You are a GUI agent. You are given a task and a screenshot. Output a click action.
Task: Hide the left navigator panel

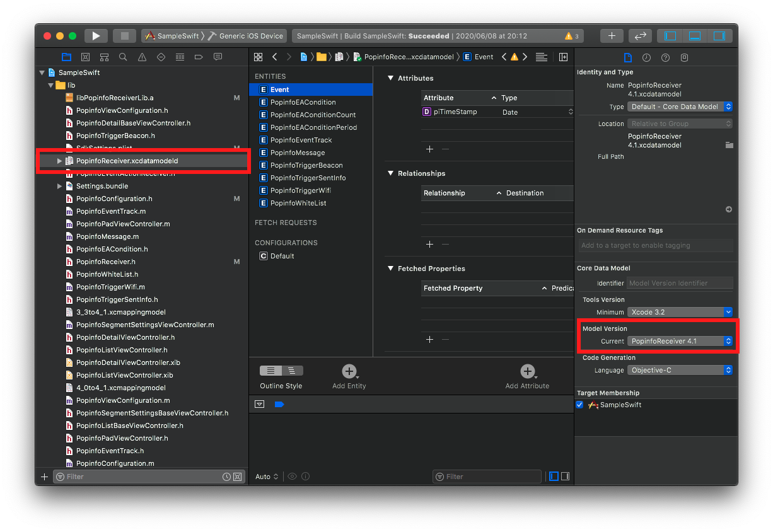(670, 36)
